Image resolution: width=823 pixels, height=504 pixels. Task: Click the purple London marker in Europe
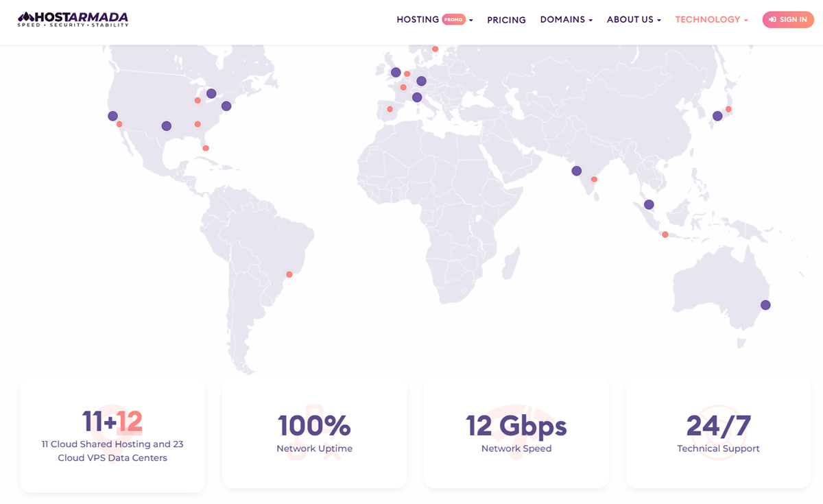(x=395, y=71)
